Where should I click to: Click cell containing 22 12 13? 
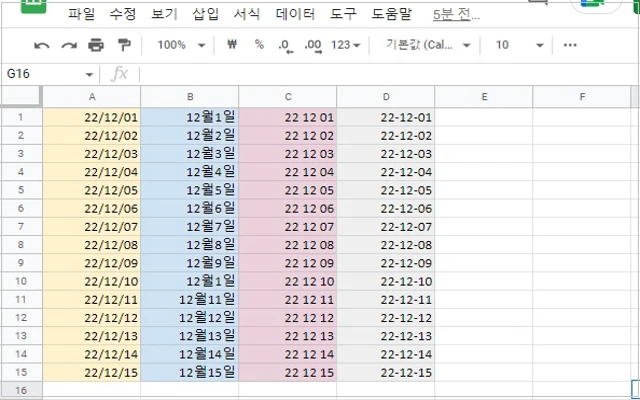288,336
